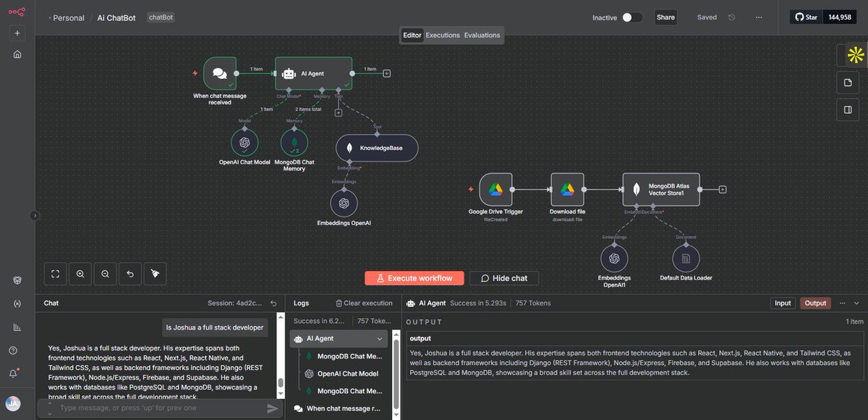Select the OpenAI Chat Model log row
This screenshot has width=868, height=420.
point(344,374)
